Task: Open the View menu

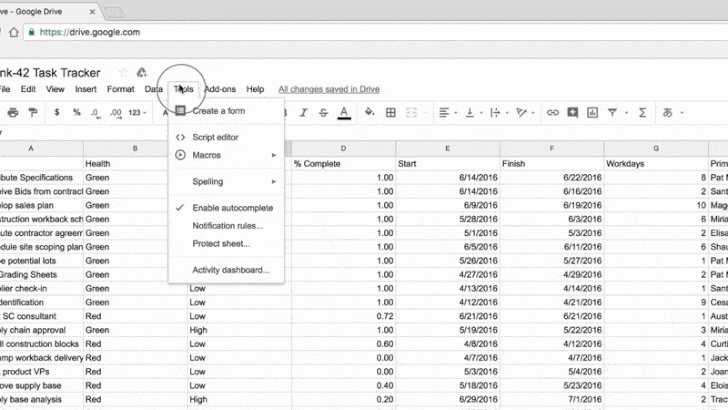Action: [x=55, y=89]
